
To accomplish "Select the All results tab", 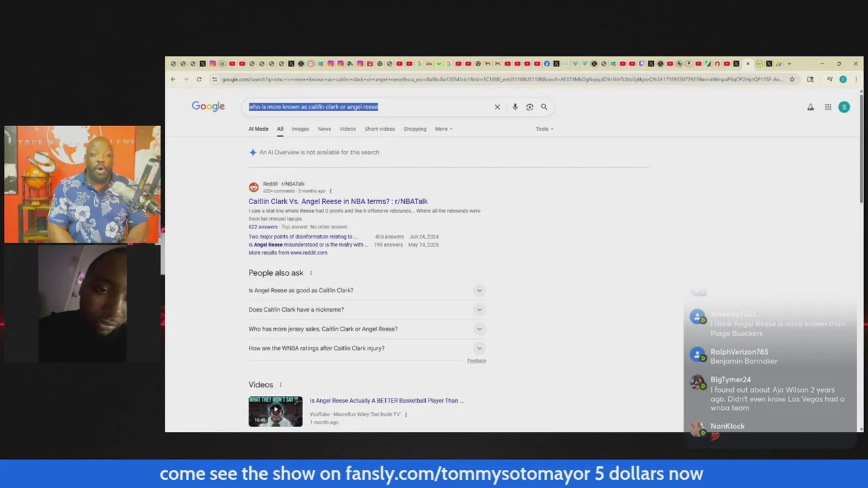I will [x=280, y=129].
